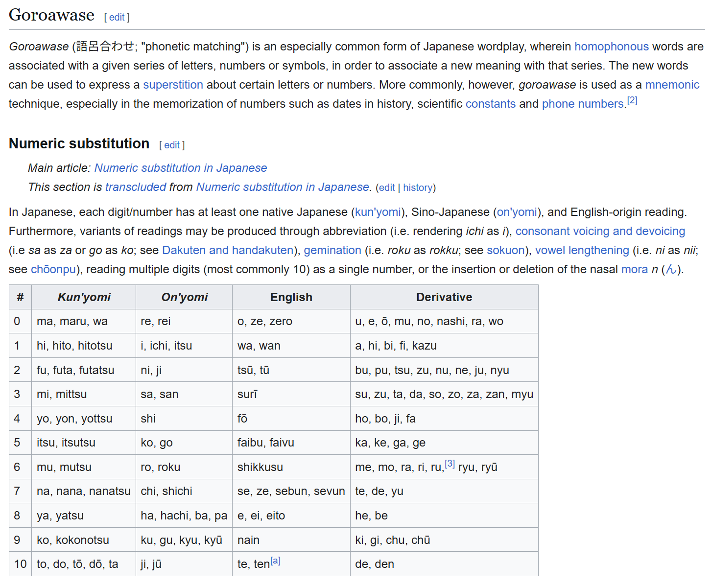
Task: Open the history link in the transclusion note
Action: 418,188
